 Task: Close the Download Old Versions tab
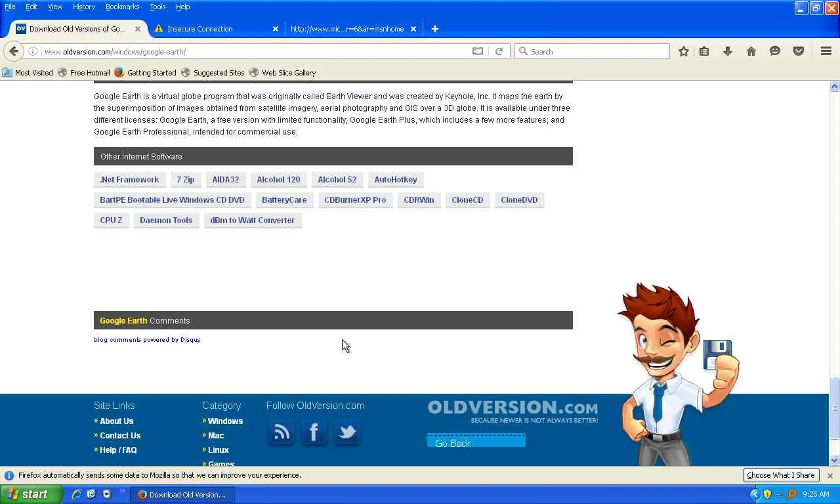pos(138,29)
